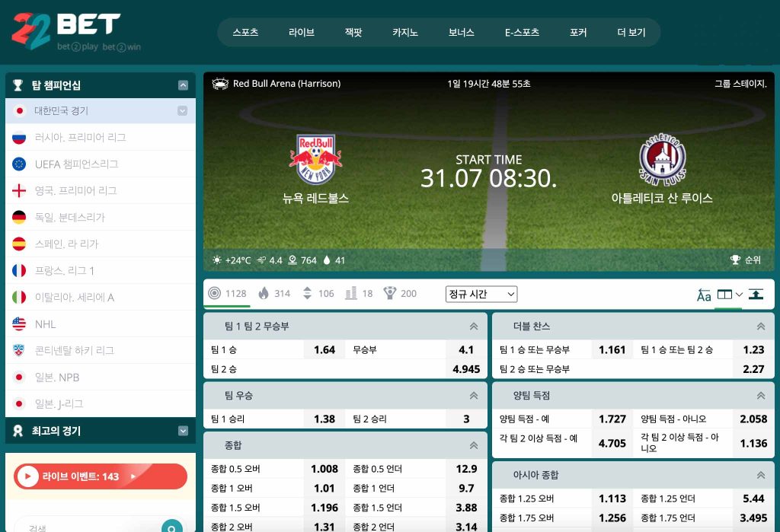Select the 200 trophy tab

click(400, 293)
